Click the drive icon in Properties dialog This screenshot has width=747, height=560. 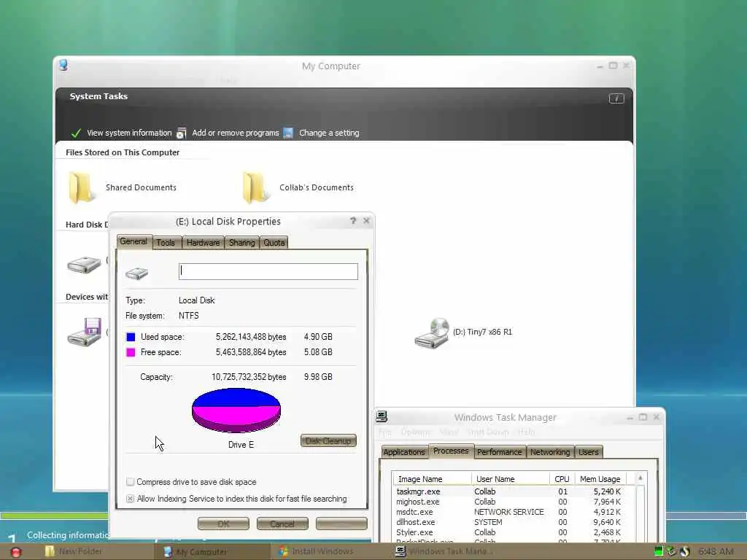(136, 273)
